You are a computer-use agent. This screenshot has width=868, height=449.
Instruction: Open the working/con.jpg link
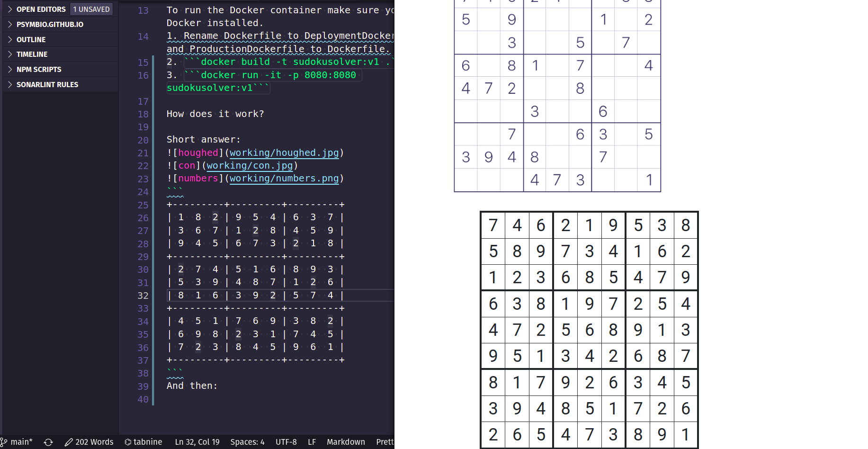250,165
